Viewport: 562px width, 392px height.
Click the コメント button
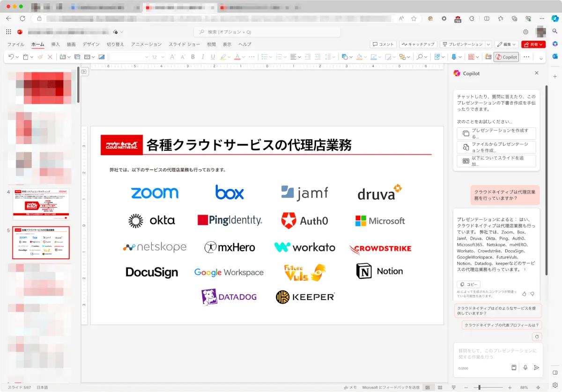(x=383, y=44)
